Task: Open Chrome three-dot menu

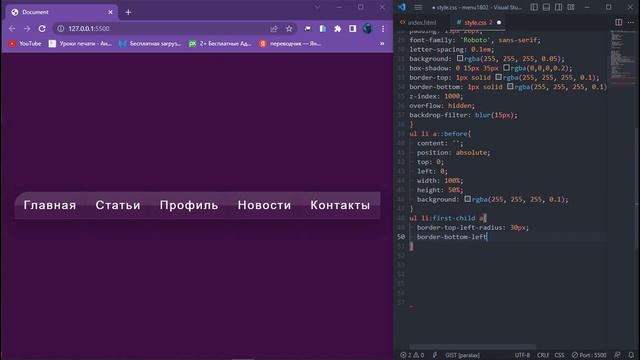Action: pyautogui.click(x=383, y=29)
